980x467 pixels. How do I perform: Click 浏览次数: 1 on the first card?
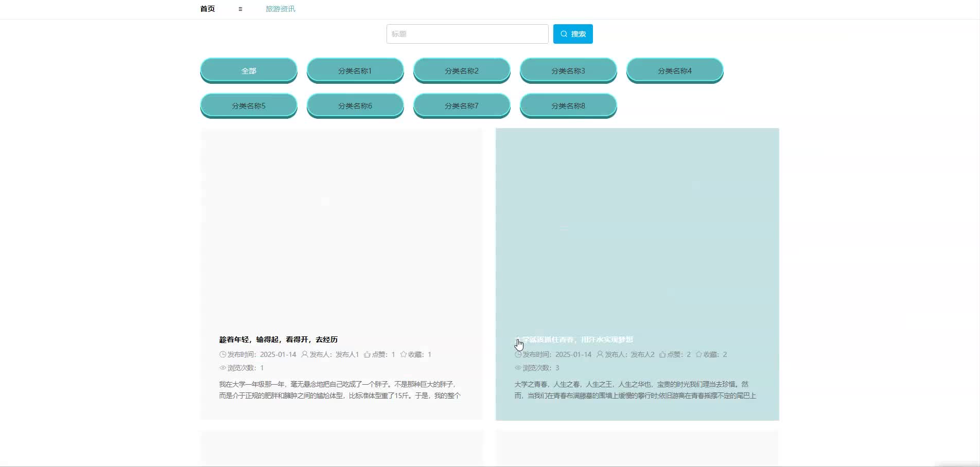point(242,368)
